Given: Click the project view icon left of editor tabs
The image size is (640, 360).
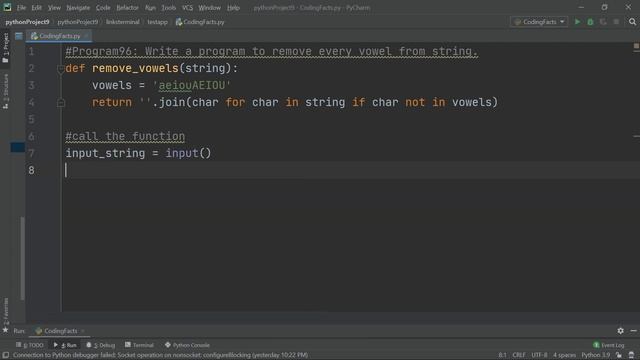Looking at the screenshot, I should pyautogui.click(x=19, y=36).
